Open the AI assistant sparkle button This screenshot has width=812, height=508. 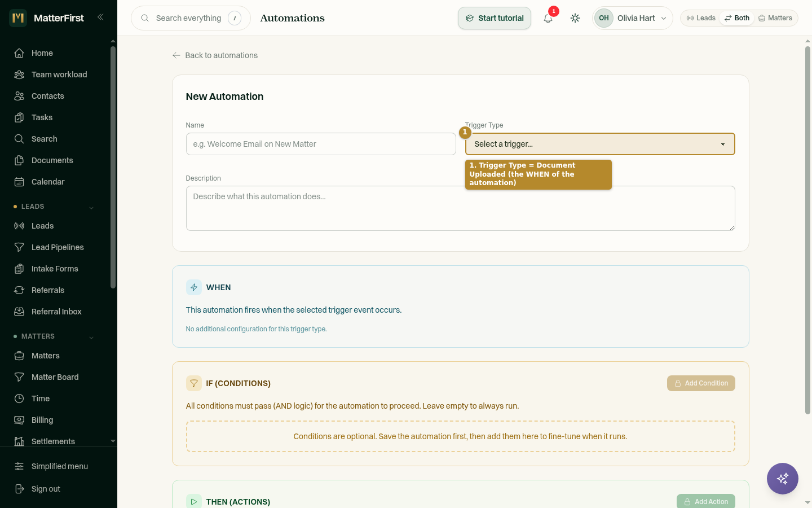tap(783, 479)
